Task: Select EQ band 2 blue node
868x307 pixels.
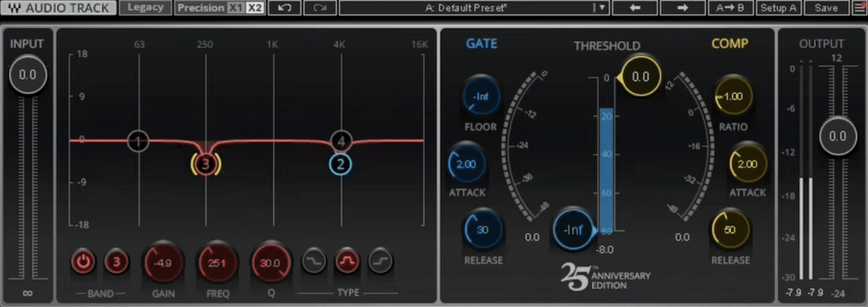Action: 340,163
